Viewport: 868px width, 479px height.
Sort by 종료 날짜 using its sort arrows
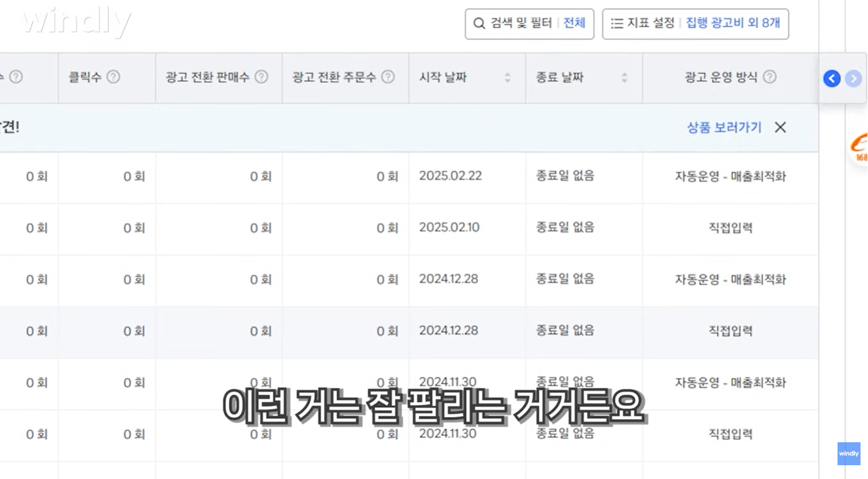[x=624, y=78]
